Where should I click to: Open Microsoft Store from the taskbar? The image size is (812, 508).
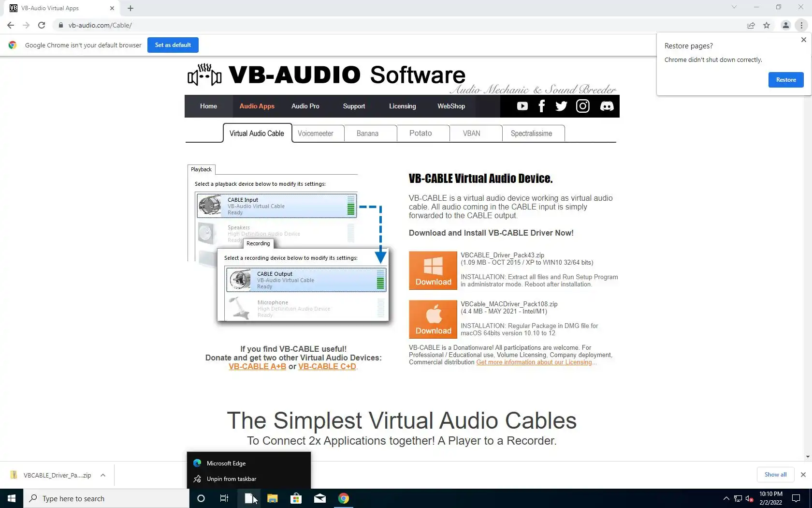point(296,498)
